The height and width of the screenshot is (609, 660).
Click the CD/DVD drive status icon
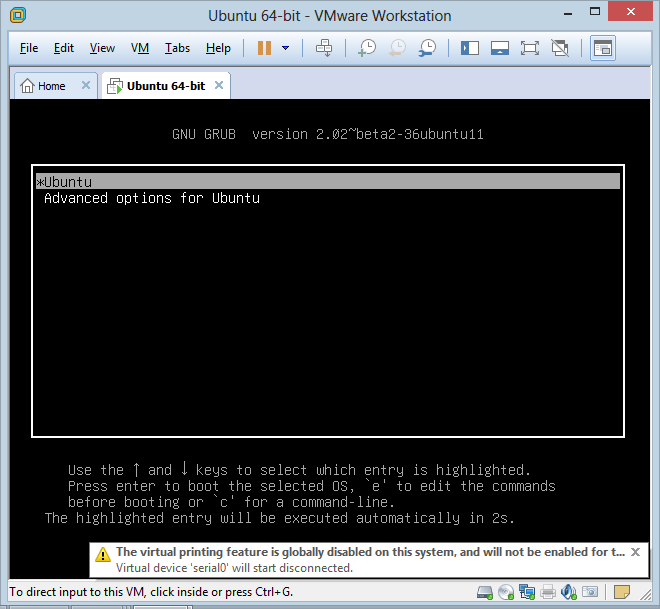[x=506, y=593]
